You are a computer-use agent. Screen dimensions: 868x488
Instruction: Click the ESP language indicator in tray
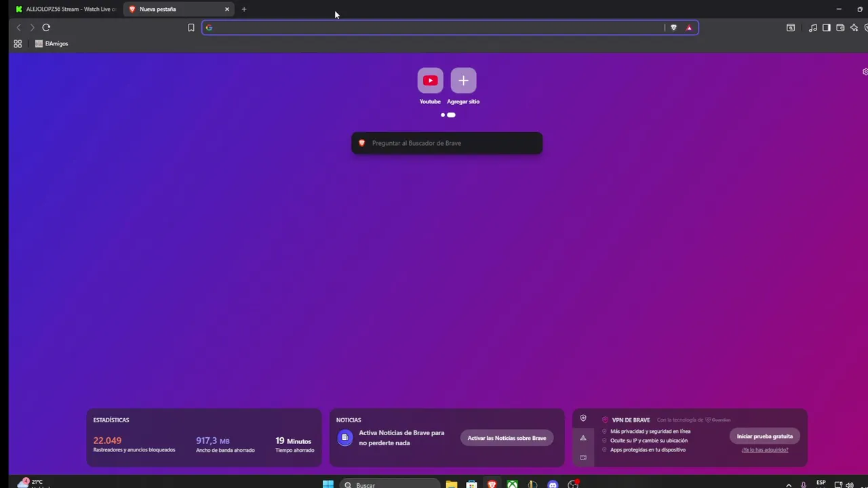tap(821, 483)
